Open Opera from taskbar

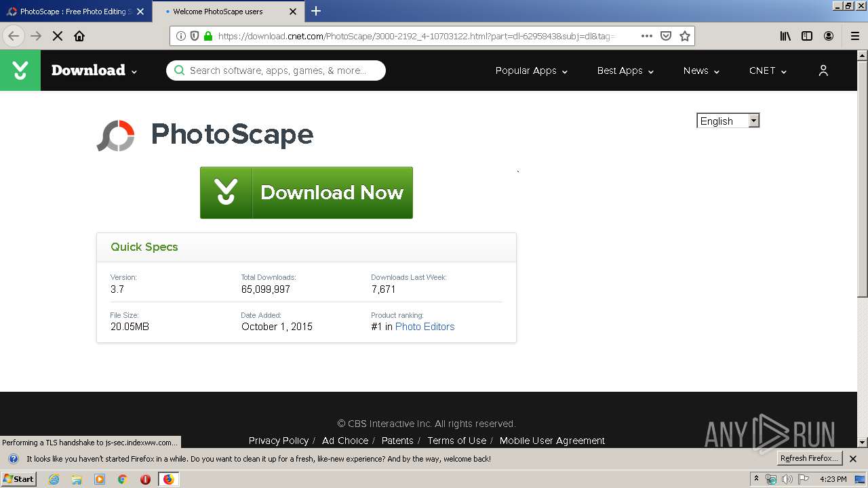145,479
